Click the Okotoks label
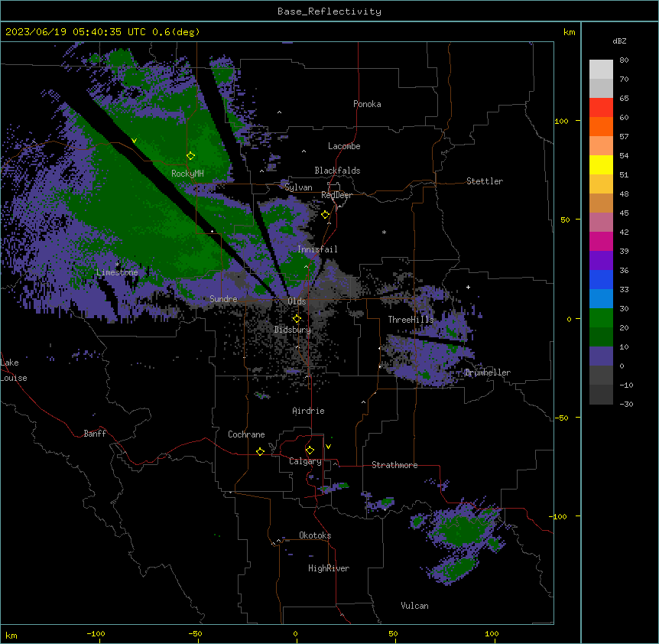 click(x=315, y=535)
